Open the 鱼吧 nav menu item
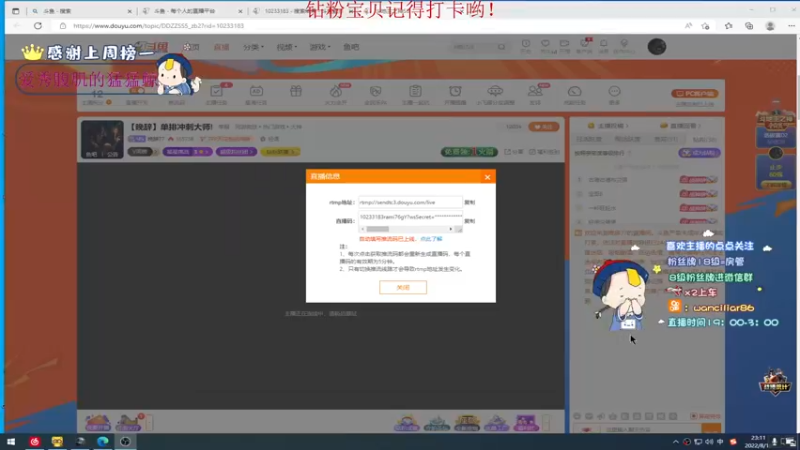Image resolution: width=800 pixels, height=450 pixels. [x=351, y=47]
